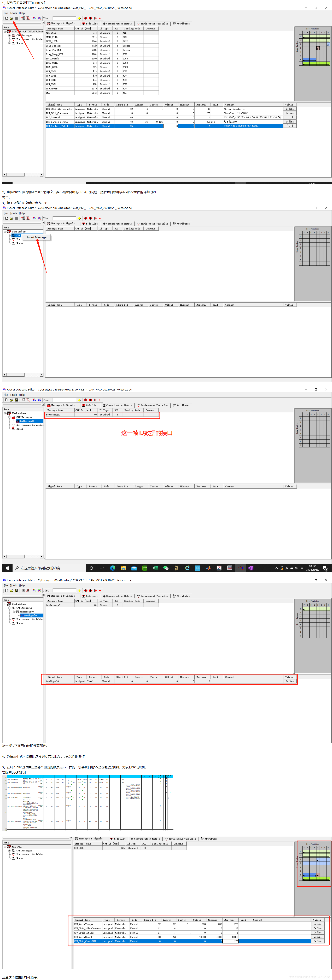This screenshot has width=332, height=980.
Task: Select ABS_0C1h message row
Action: 102,33
